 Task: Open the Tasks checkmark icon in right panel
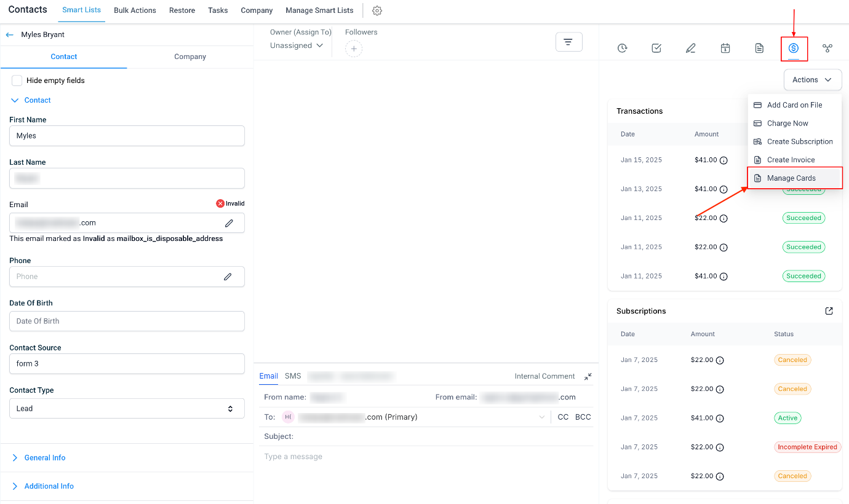pyautogui.click(x=656, y=48)
